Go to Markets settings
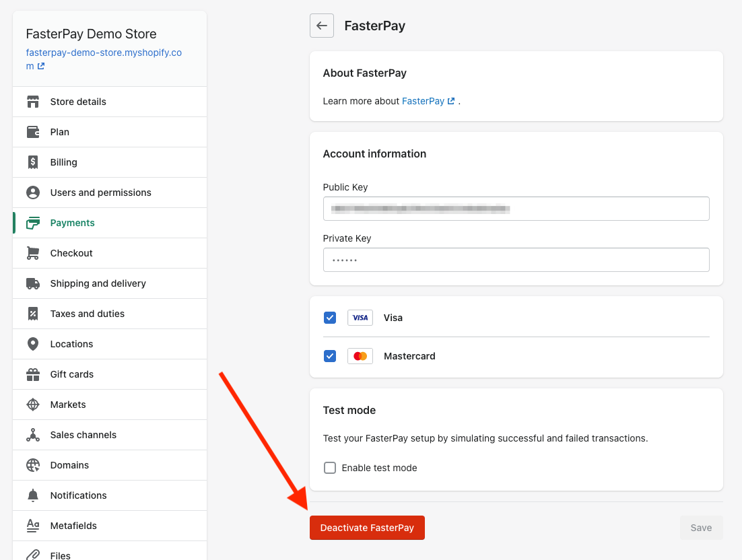 click(x=110, y=405)
